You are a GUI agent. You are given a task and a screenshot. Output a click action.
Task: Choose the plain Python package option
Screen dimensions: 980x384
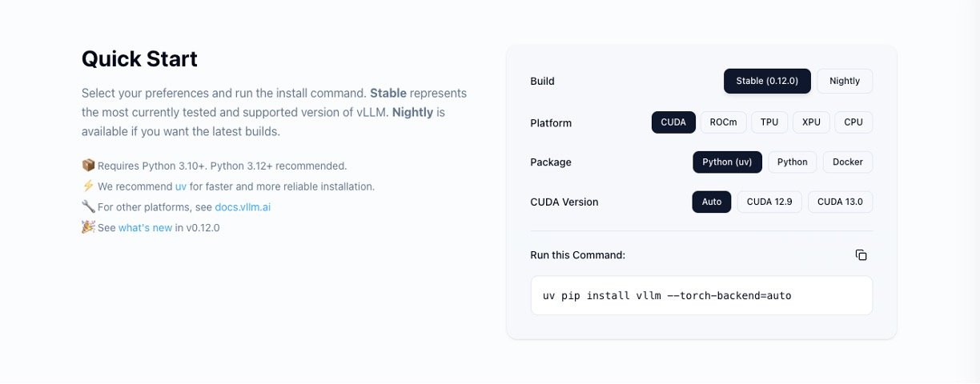[x=792, y=162]
